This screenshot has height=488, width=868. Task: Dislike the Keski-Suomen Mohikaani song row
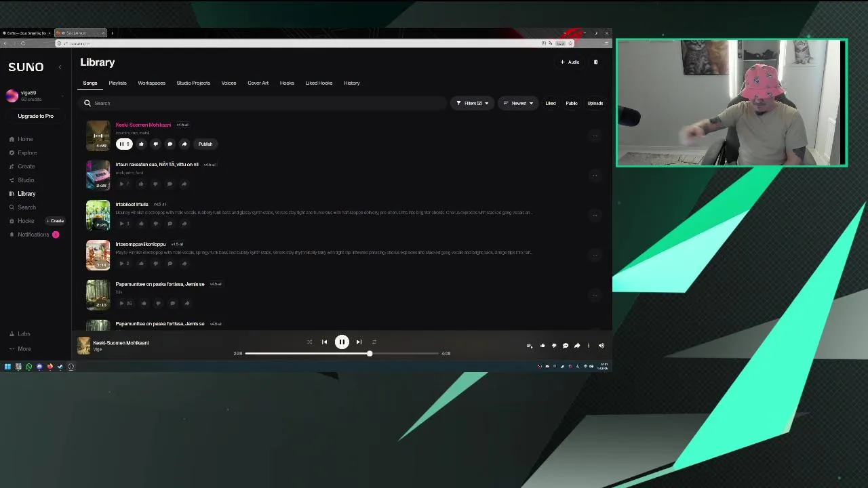(x=155, y=144)
